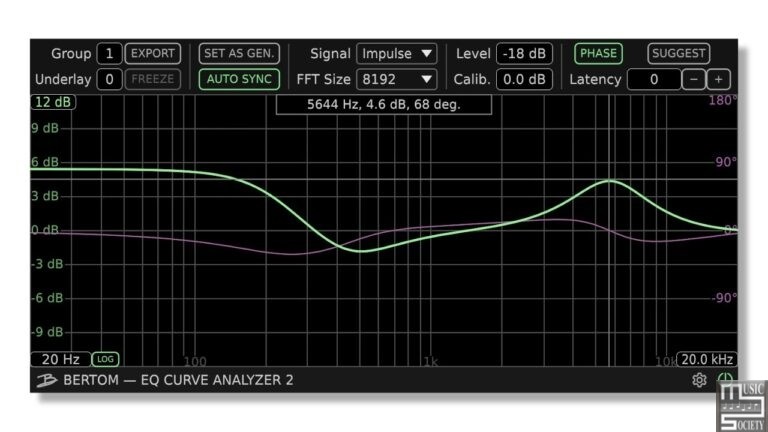Click the SET AS GEN. button

point(239,53)
